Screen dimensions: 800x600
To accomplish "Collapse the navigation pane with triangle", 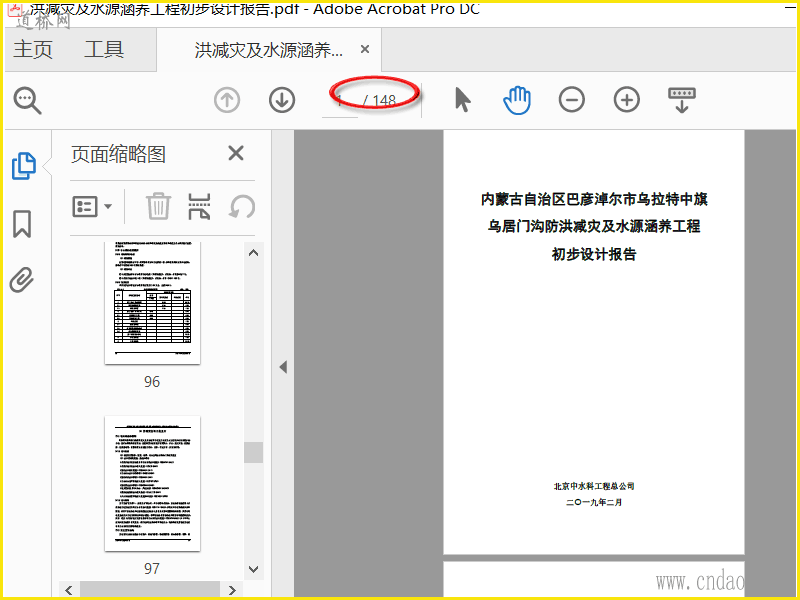I will coord(283,367).
